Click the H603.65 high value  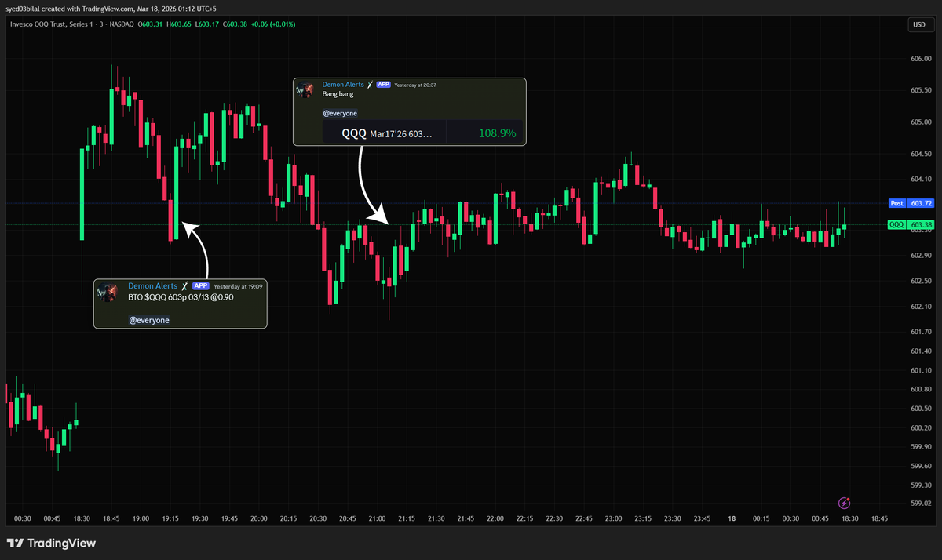(179, 24)
